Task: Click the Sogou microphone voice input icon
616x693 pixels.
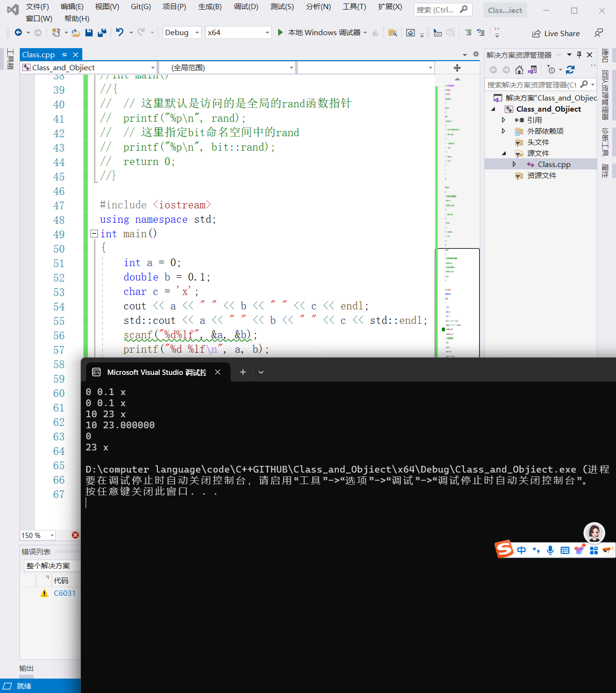Action: [551, 550]
